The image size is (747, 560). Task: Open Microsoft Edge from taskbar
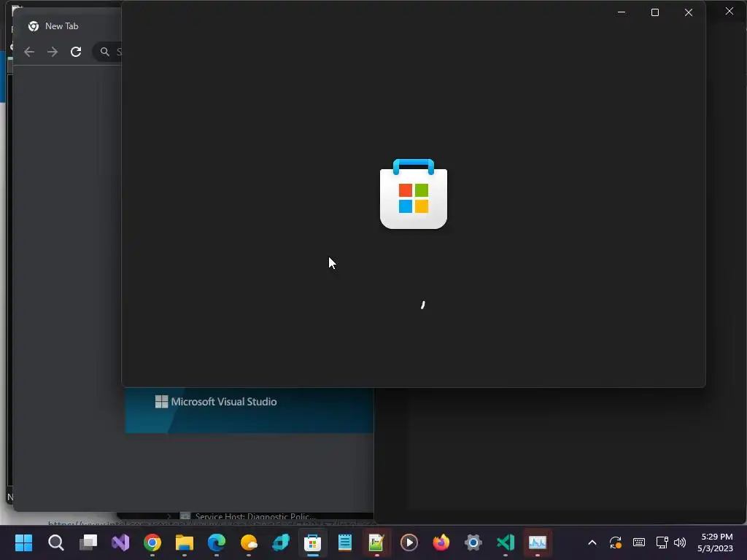tap(216, 542)
